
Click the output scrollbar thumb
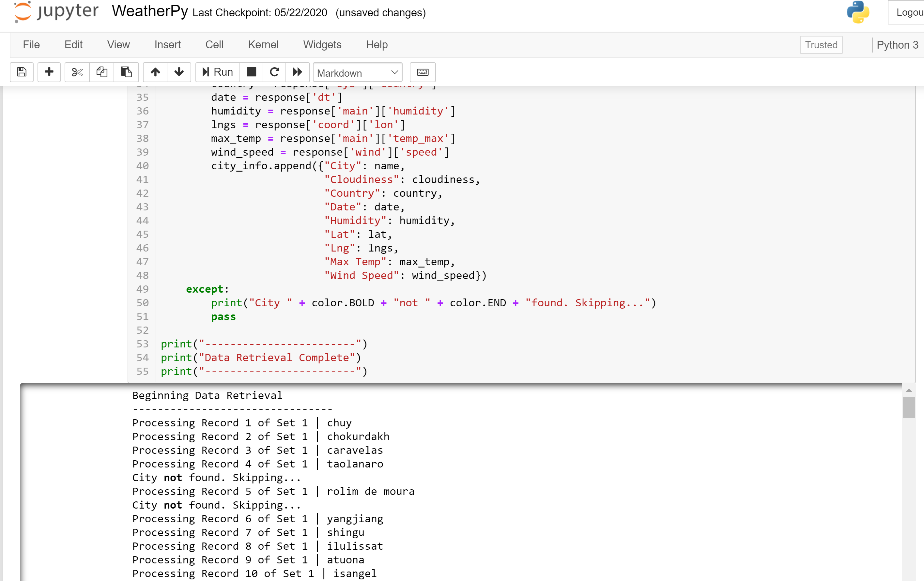tap(909, 407)
